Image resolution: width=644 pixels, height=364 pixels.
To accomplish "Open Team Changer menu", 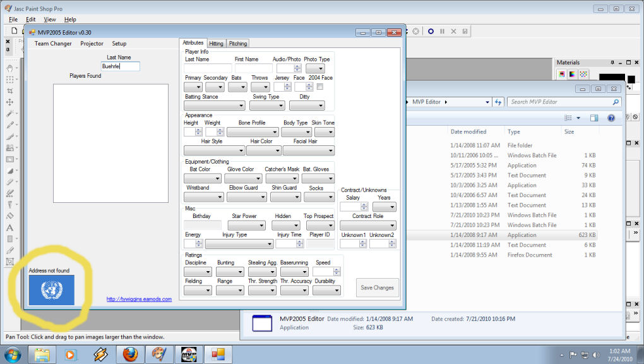I will click(x=53, y=44).
